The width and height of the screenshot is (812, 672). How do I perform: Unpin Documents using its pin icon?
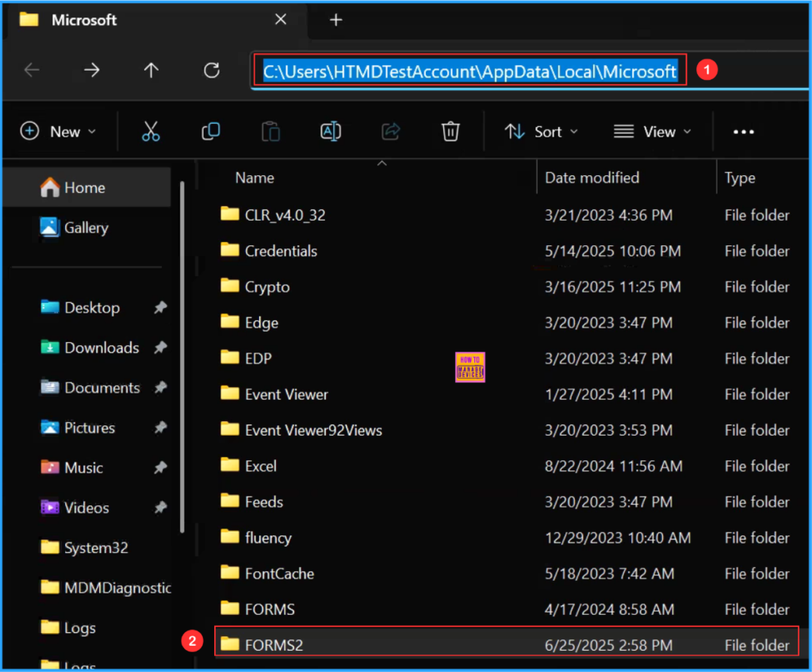click(x=160, y=387)
